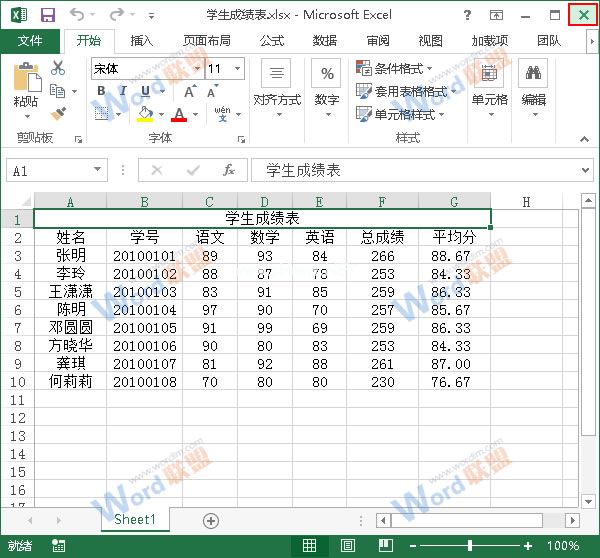Open the 编辑 binoculars editing group
This screenshot has height=558, width=600.
(x=533, y=85)
